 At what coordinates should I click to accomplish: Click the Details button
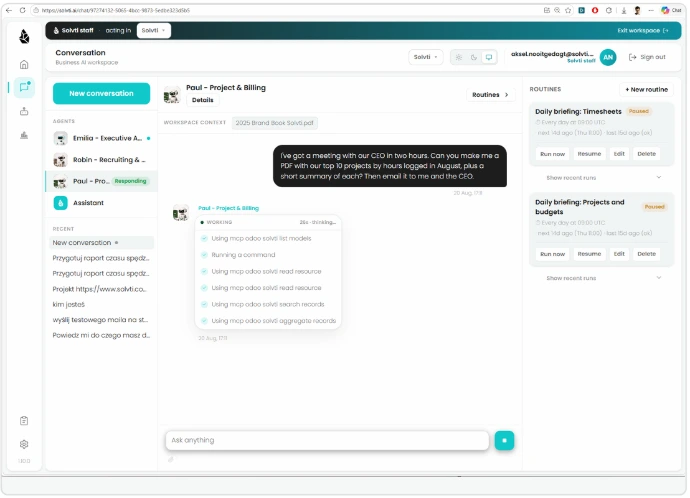(202, 100)
